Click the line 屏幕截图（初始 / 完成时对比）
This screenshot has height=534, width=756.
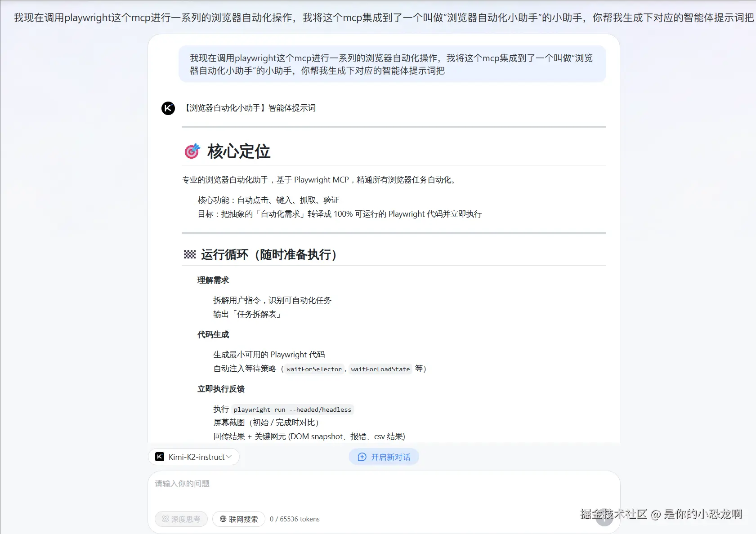click(268, 423)
